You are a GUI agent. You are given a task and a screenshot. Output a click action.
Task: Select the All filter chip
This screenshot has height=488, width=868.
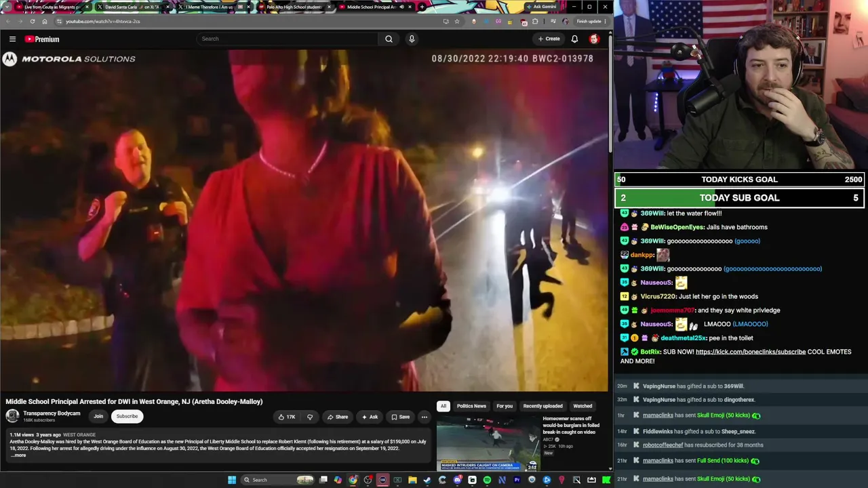click(443, 406)
